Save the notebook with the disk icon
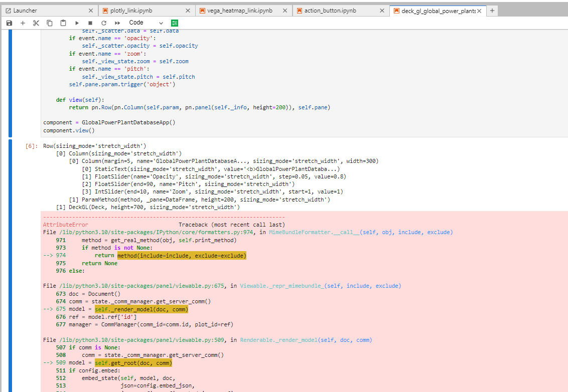Viewport: 568px width, 392px height. tap(9, 23)
